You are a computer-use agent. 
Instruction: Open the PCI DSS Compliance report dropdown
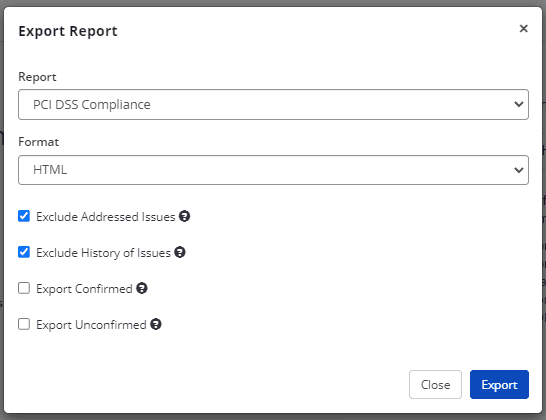point(273,104)
